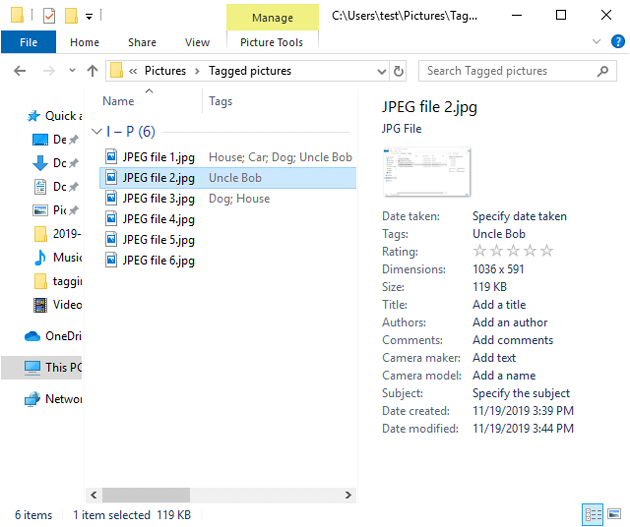Click the horizontal scrollbar right arrow
Viewport: 630px width, 527px height.
[x=348, y=495]
